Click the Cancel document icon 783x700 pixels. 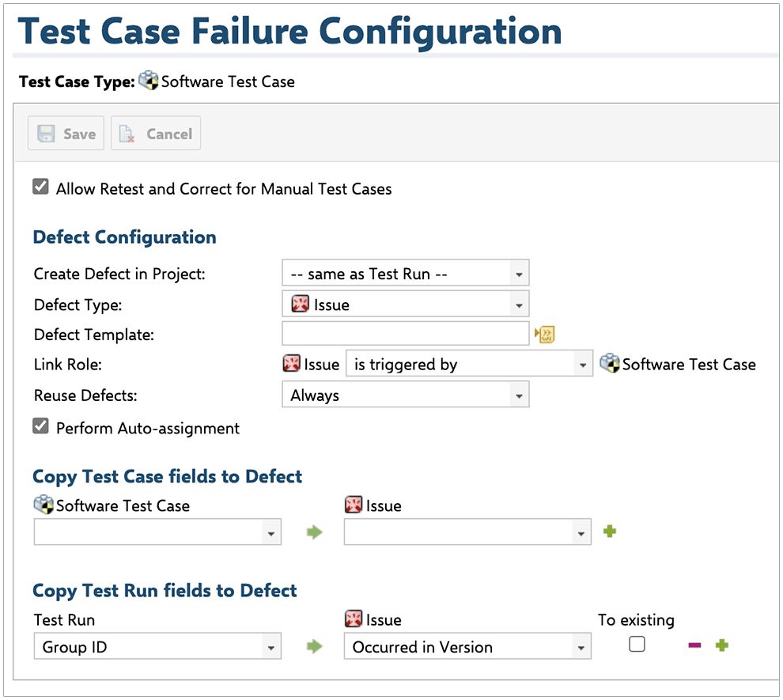pos(127,134)
